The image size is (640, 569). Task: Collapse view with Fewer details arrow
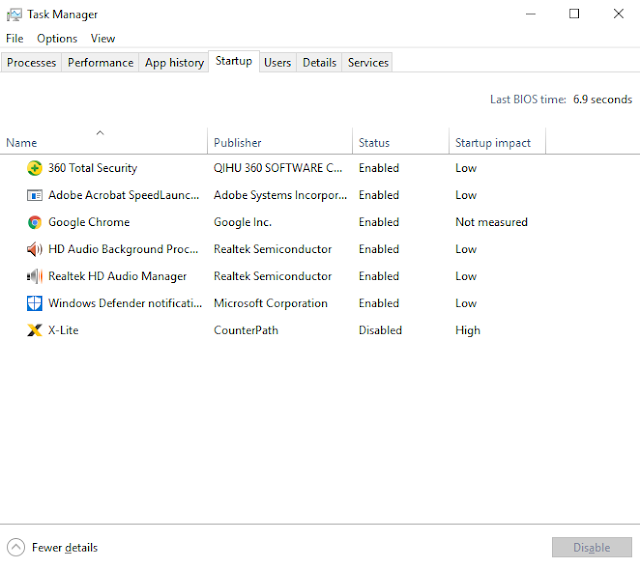[16, 547]
